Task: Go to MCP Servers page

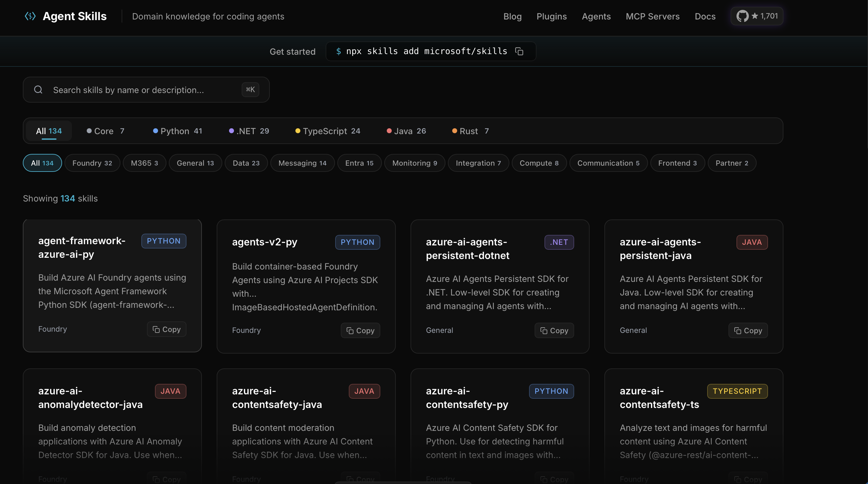Action: tap(652, 16)
